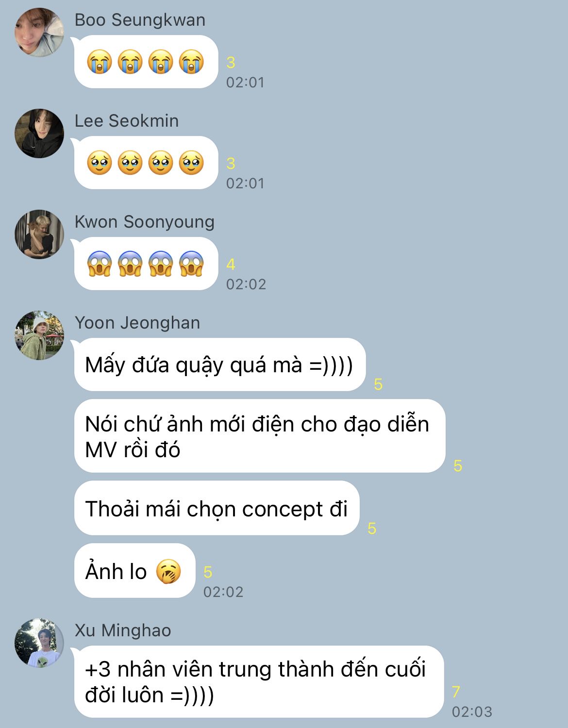Tap Xu Minghao's profile picture

click(x=39, y=643)
